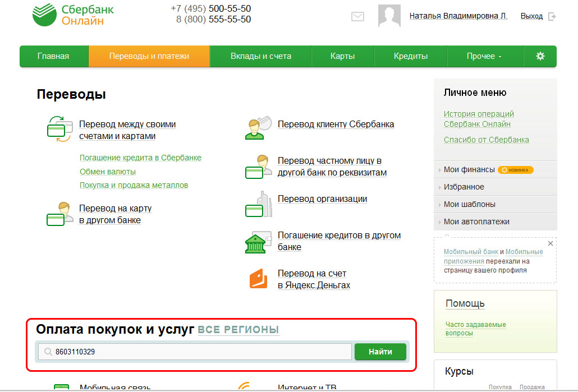The image size is (578, 392).
Task: Click the Помощь heading
Action: (x=465, y=303)
